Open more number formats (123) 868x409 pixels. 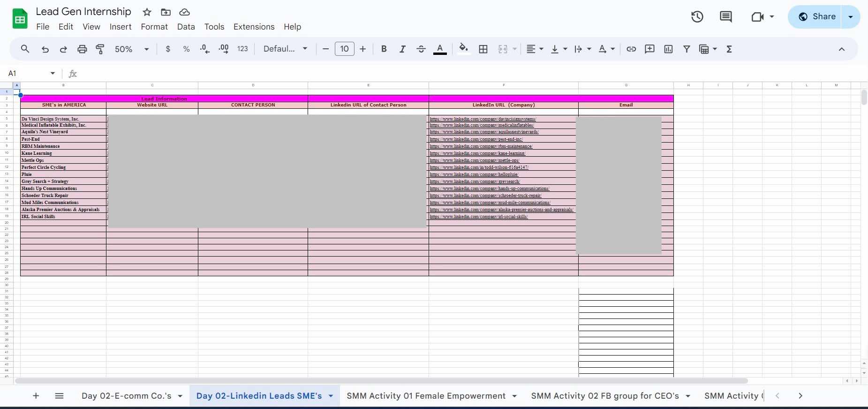click(x=242, y=49)
